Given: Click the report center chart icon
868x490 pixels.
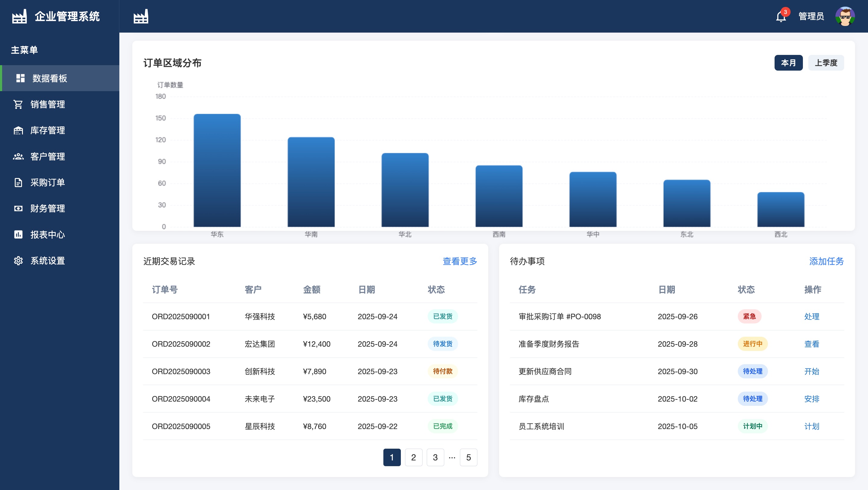Looking at the screenshot, I should pos(18,234).
